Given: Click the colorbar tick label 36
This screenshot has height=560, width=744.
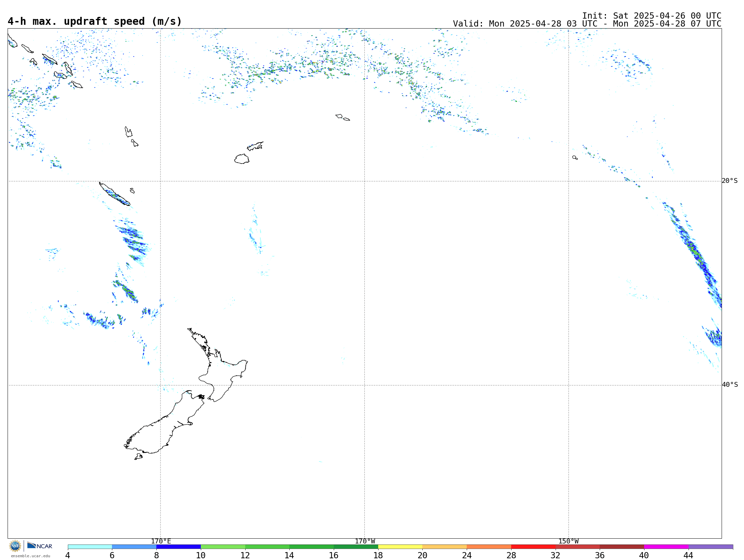Looking at the screenshot, I should coord(600,555).
